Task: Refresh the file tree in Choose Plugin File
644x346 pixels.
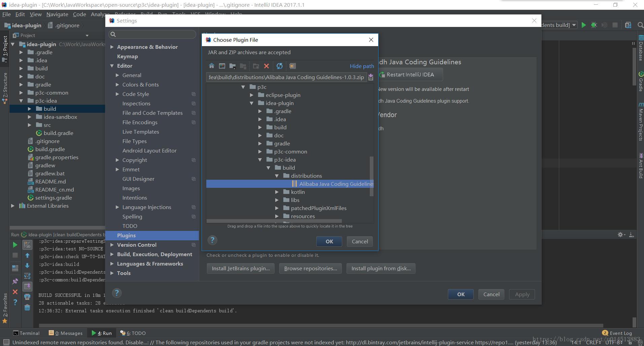Action: pyautogui.click(x=280, y=66)
